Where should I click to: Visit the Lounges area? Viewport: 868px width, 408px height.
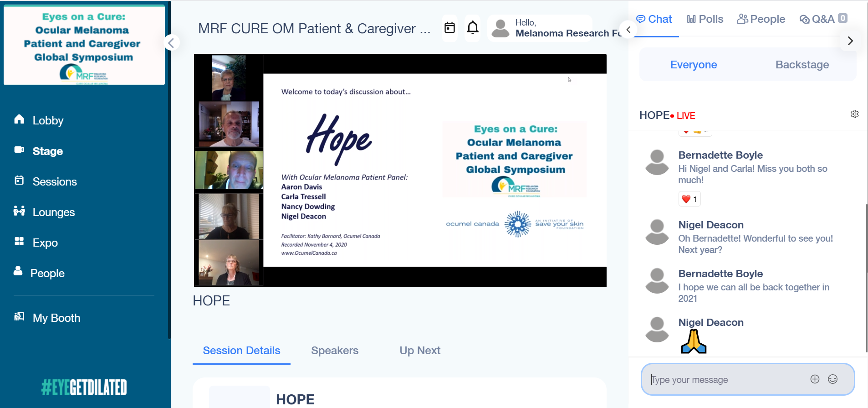(53, 212)
